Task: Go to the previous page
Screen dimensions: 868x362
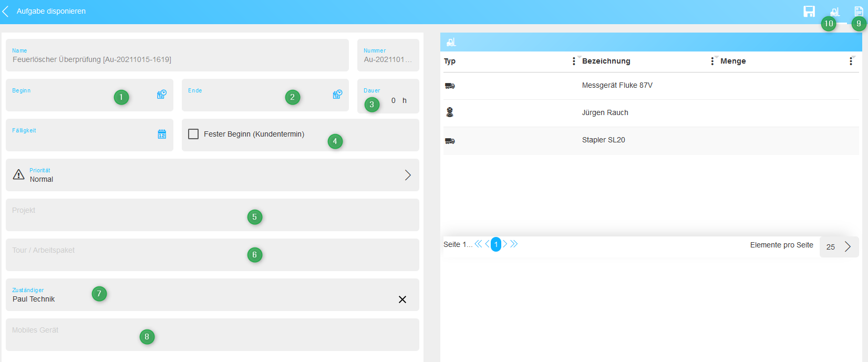Action: [487, 244]
